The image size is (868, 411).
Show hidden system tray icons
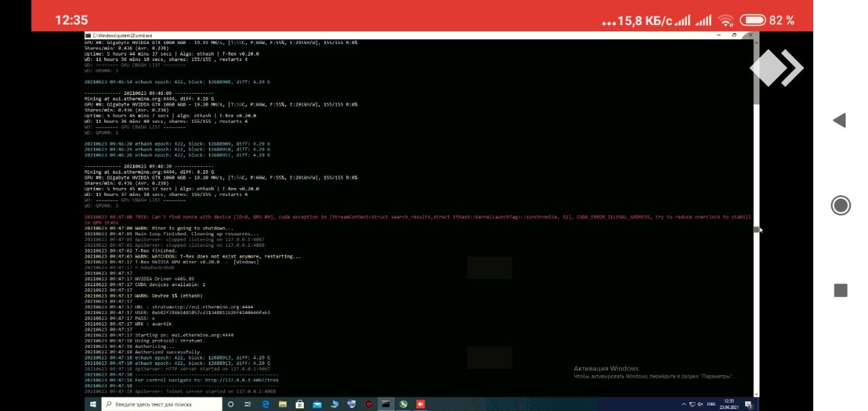pyautogui.click(x=683, y=404)
